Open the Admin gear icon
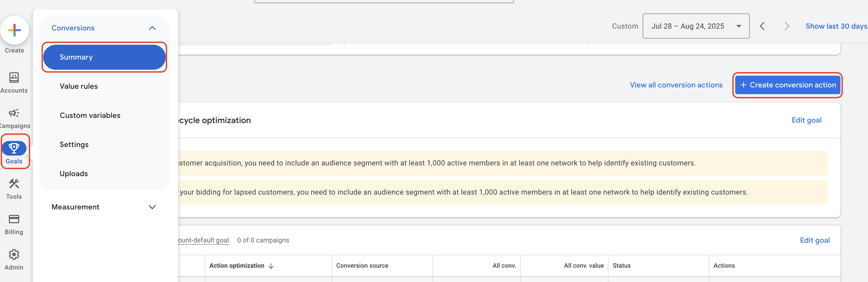The height and width of the screenshot is (282, 868). click(x=14, y=255)
